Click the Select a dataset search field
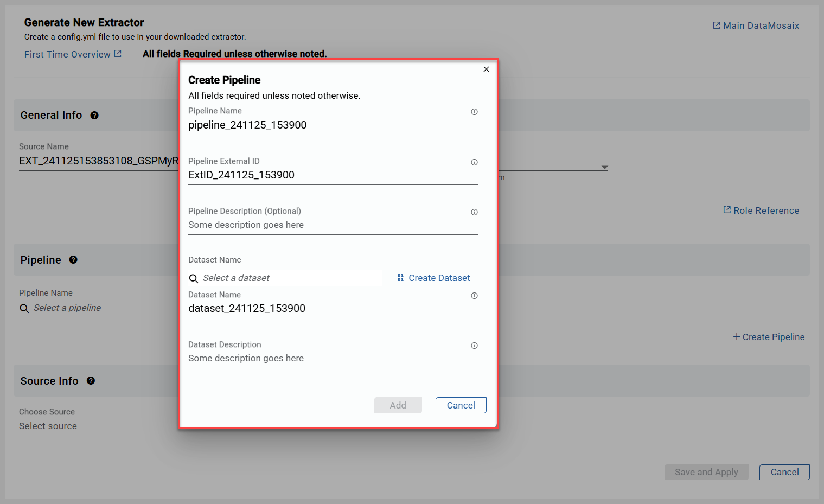 point(285,278)
